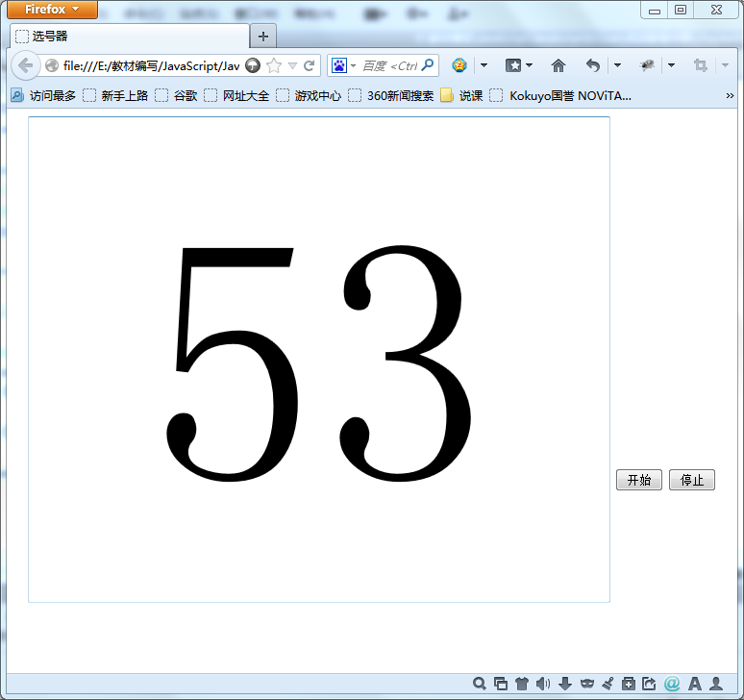Show more bookmarks with the overflow chevron
This screenshot has width=744, height=700.
[x=730, y=95]
